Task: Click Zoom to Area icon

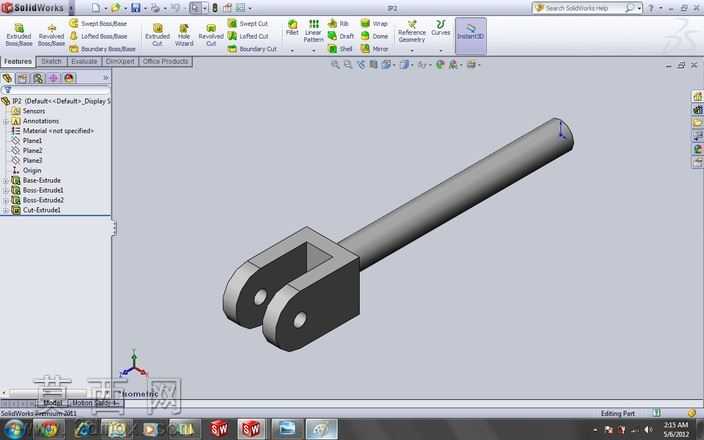Action: pyautogui.click(x=348, y=65)
